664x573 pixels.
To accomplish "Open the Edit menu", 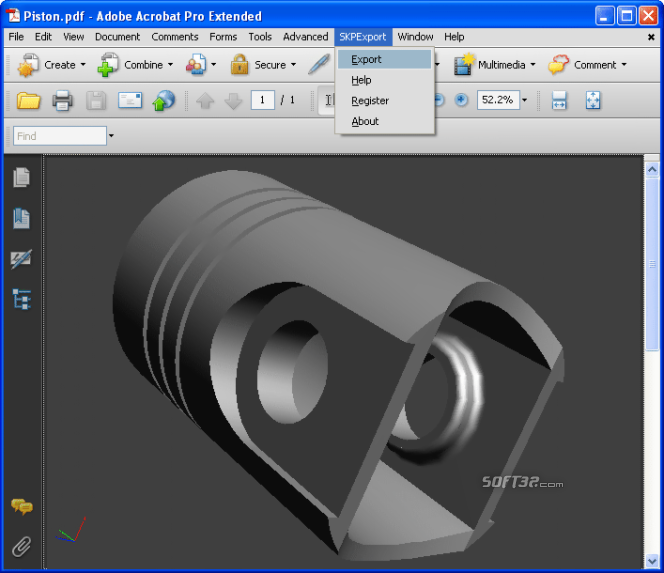I will (x=43, y=37).
